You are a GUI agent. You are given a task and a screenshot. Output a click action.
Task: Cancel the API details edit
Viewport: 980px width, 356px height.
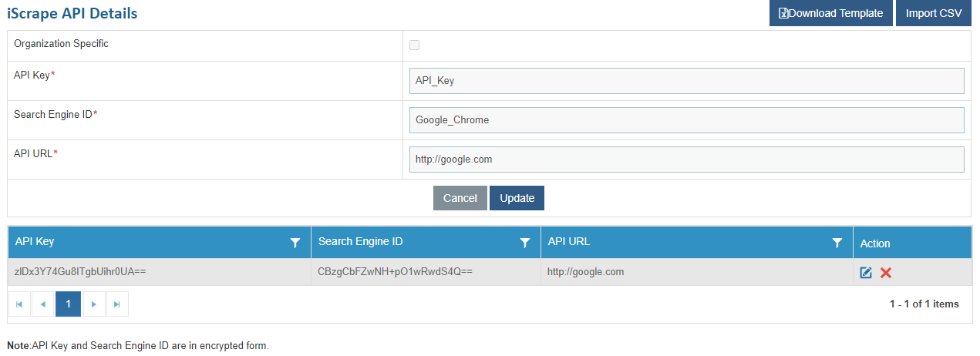point(460,198)
